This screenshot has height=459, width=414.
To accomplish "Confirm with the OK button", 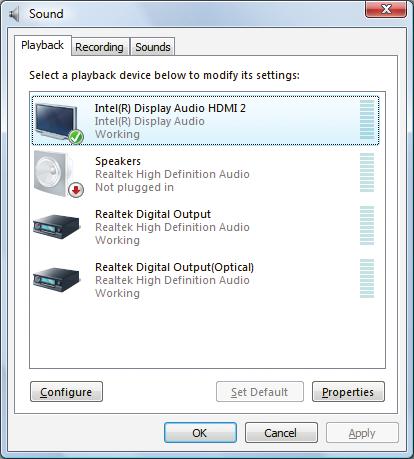I will [x=200, y=433].
